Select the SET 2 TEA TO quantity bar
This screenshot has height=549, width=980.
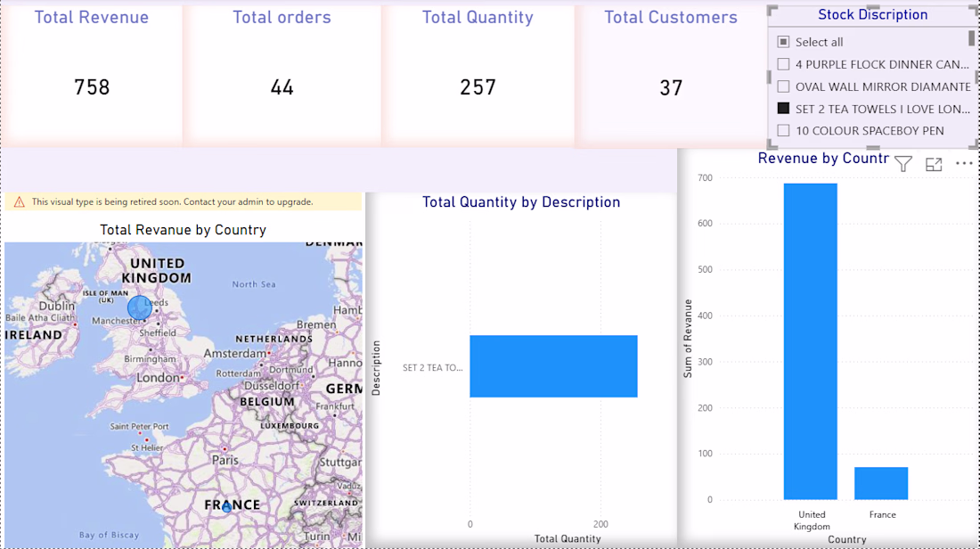tap(554, 366)
